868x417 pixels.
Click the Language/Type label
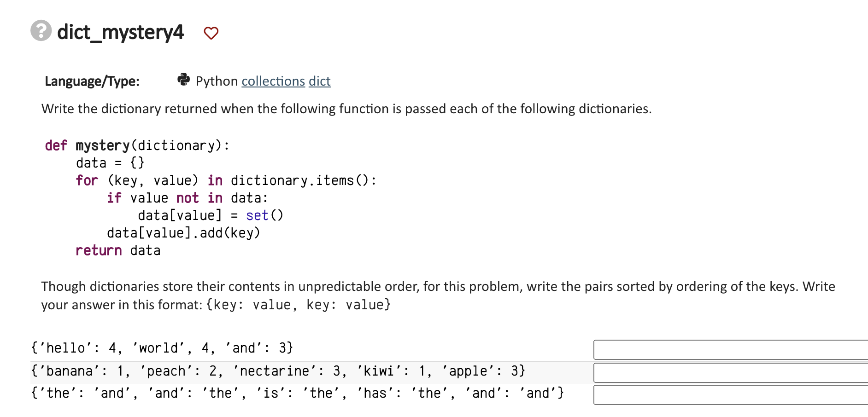[92, 81]
